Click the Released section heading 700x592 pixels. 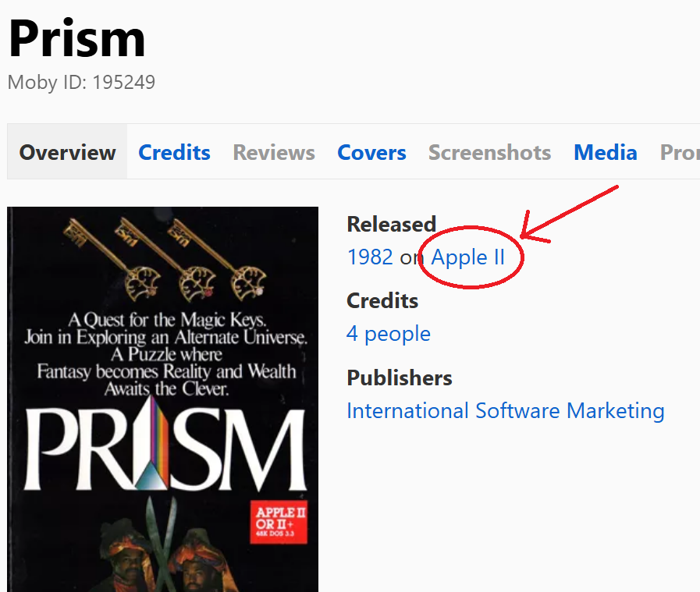point(392,224)
